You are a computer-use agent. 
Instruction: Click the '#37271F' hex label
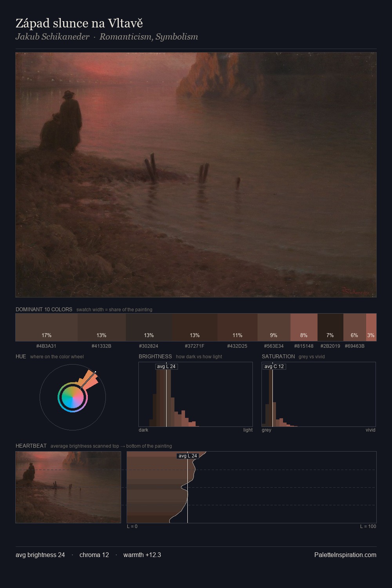point(195,346)
